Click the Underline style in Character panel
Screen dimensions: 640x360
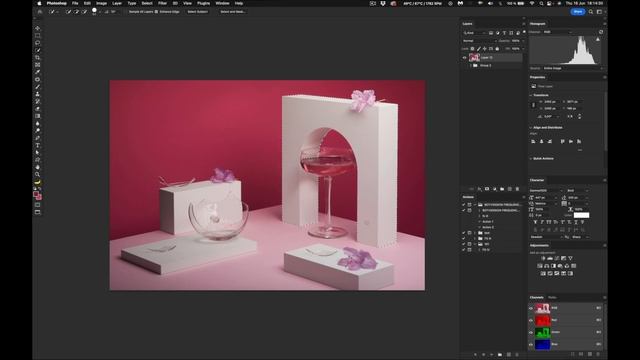pyautogui.click(x=576, y=222)
